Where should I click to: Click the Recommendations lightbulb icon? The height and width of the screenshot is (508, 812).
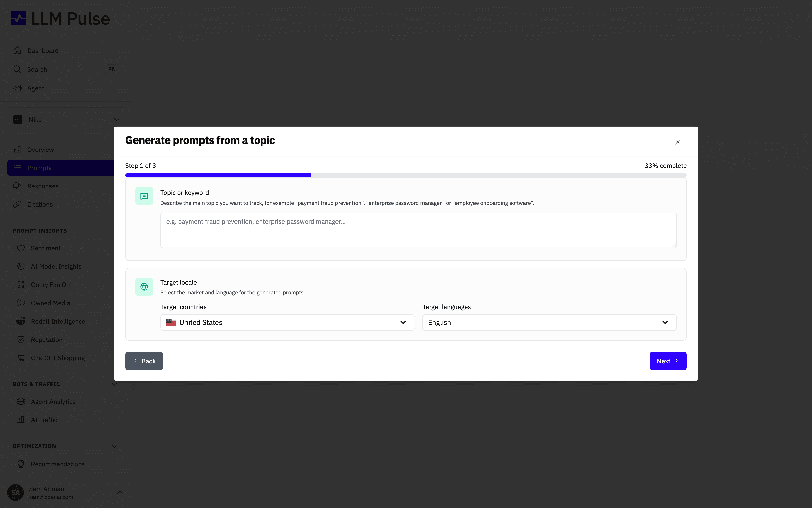click(x=21, y=464)
